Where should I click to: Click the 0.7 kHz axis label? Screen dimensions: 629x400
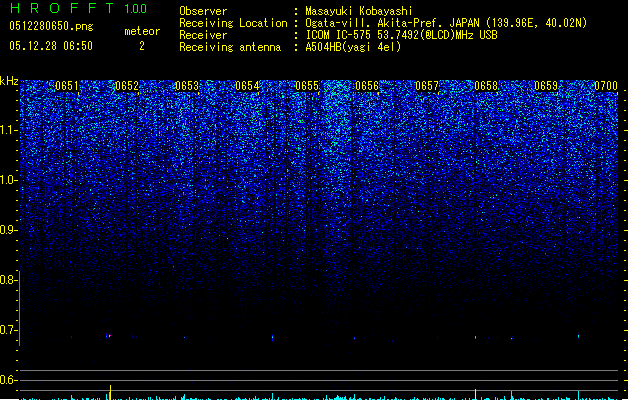pos(8,330)
